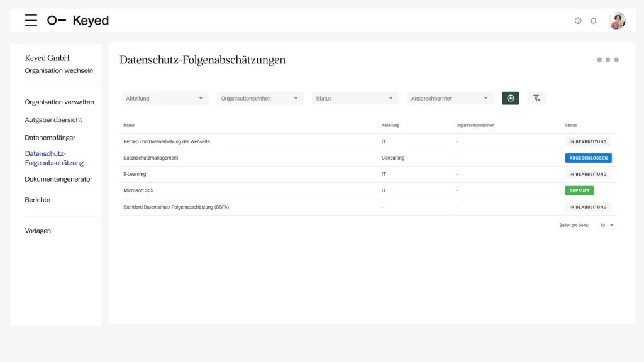
Task: Sort by Organisationseinheit column header
Action: (x=475, y=125)
